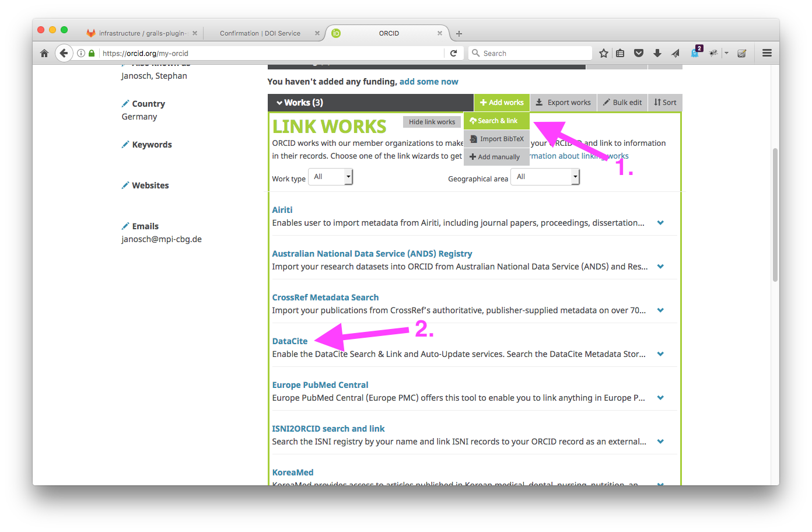Click Hide link works button
The height and width of the screenshot is (532, 812).
(x=432, y=122)
